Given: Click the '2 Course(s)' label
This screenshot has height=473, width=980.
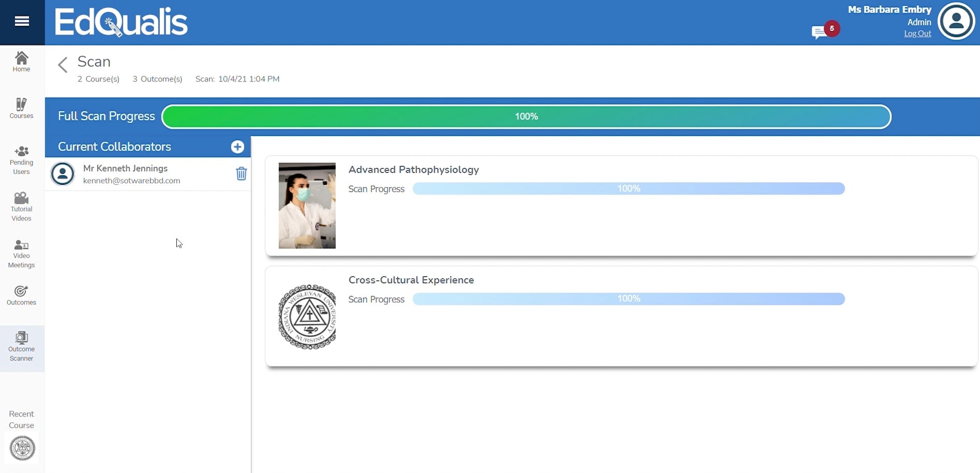Looking at the screenshot, I should (98, 79).
